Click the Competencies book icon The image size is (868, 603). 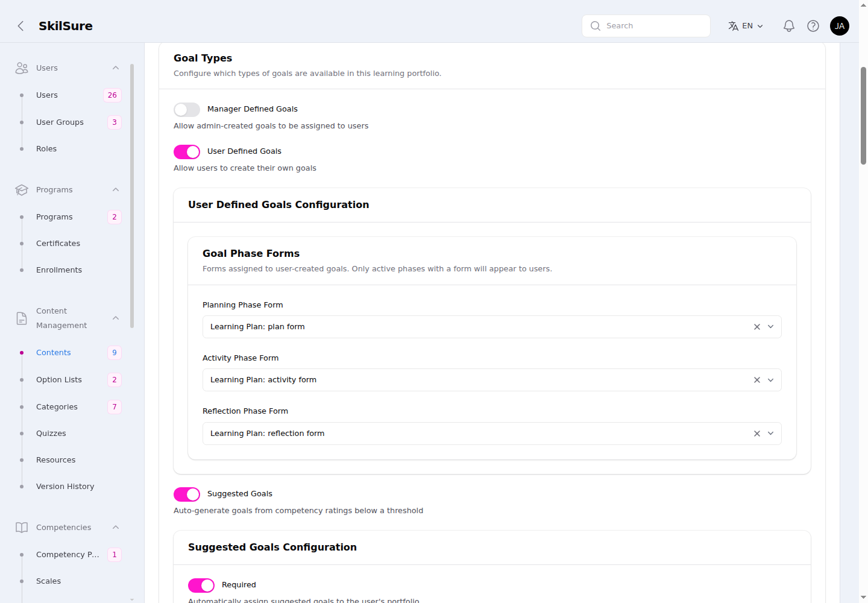(22, 528)
